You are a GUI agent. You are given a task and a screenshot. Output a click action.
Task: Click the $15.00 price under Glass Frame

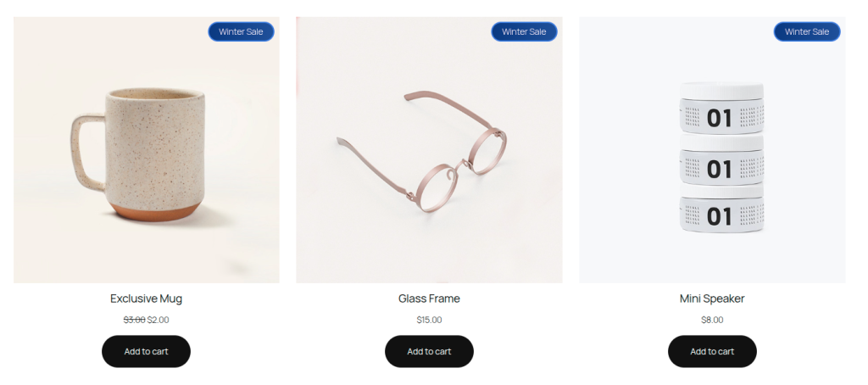tap(429, 320)
